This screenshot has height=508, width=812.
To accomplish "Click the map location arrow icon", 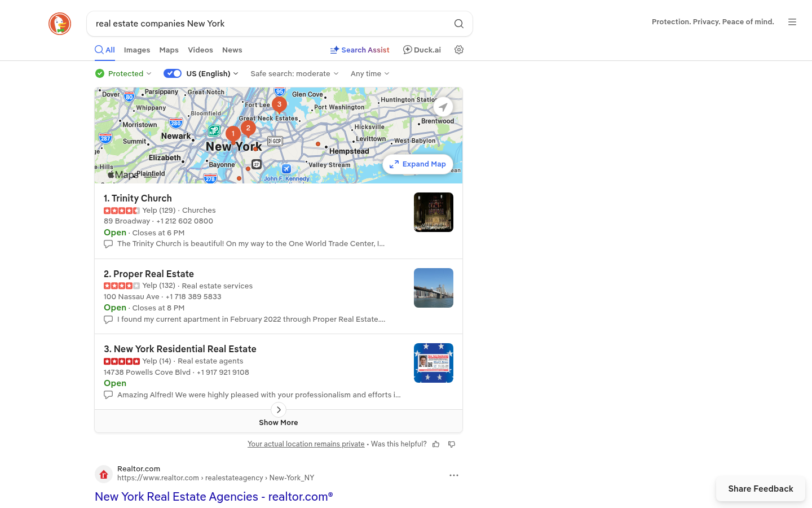I will 443,107.
